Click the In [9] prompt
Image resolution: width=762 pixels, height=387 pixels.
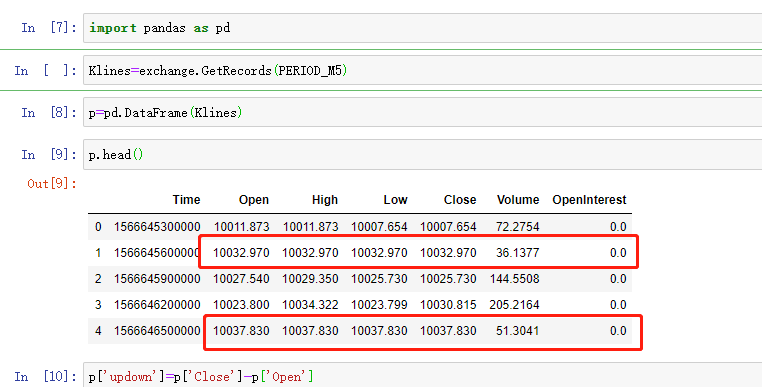pyautogui.click(x=49, y=155)
